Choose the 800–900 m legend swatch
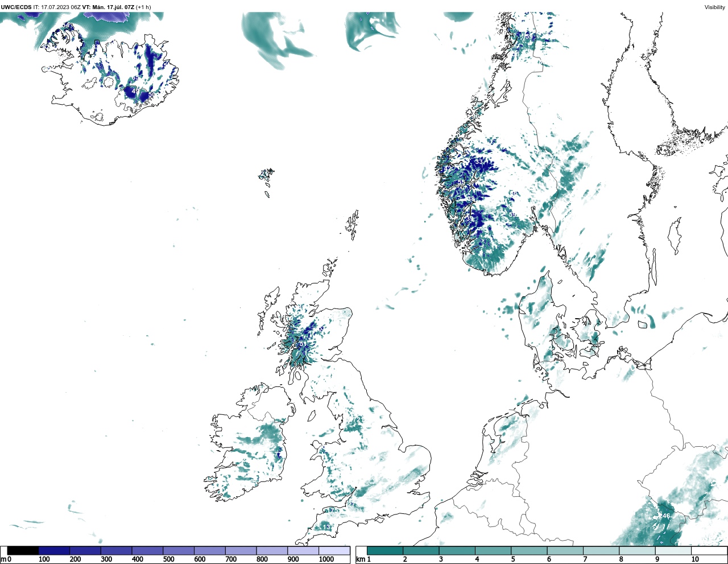This screenshot has height=564, width=728. click(272, 550)
